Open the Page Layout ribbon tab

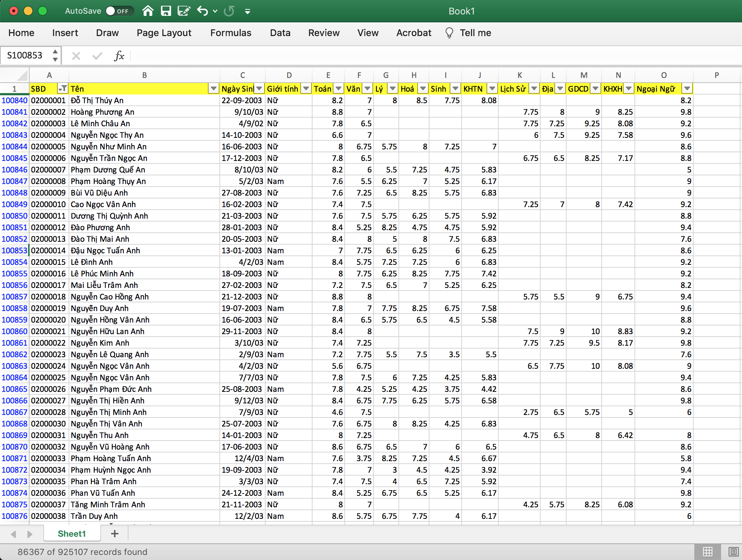(164, 33)
